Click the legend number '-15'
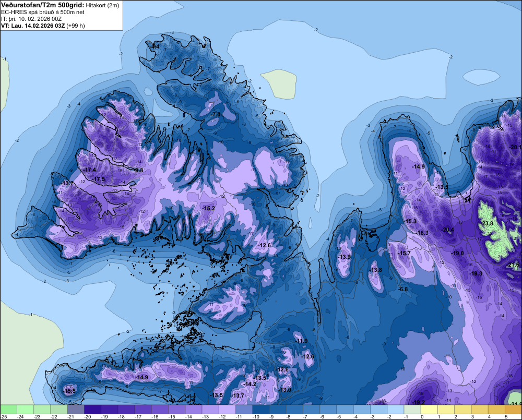Screen dimensions: 522x420 click(171, 417)
